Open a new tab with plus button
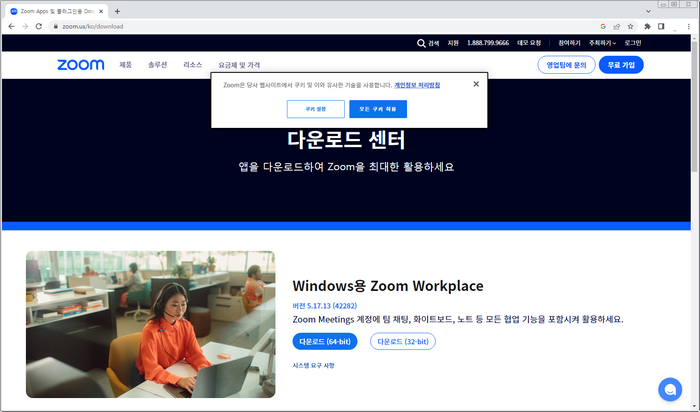700x412 pixels. point(117,11)
